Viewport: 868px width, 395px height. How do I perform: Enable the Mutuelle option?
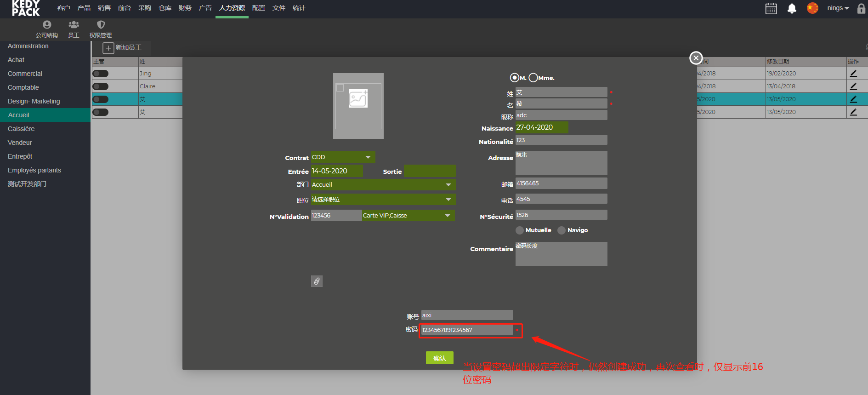point(520,230)
